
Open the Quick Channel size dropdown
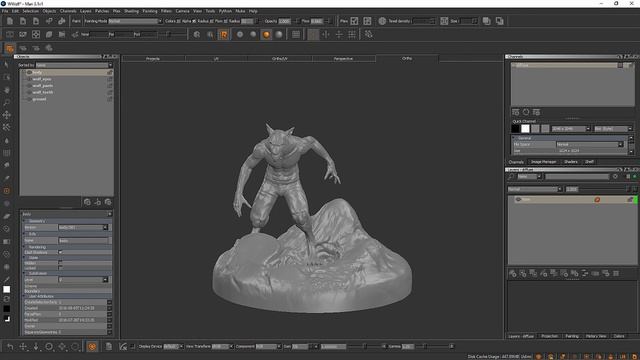tap(571, 129)
